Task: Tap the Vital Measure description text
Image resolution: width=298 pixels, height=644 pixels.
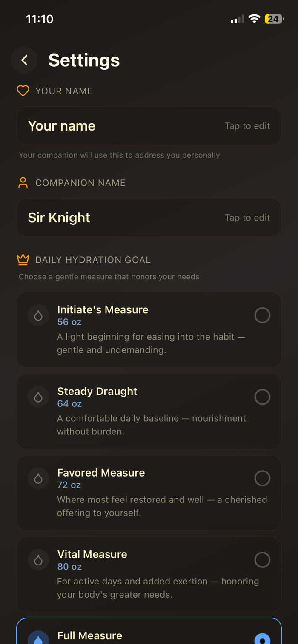Action: 158,588
